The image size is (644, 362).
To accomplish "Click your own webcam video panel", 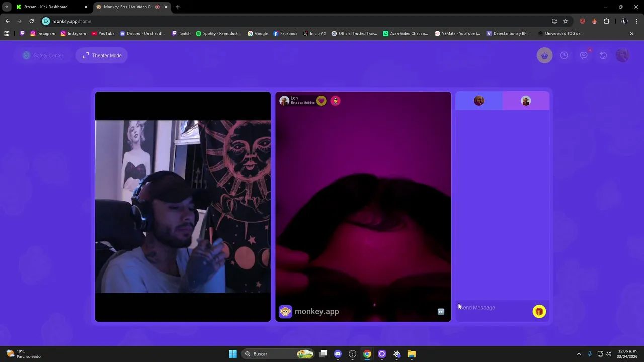I will (183, 206).
